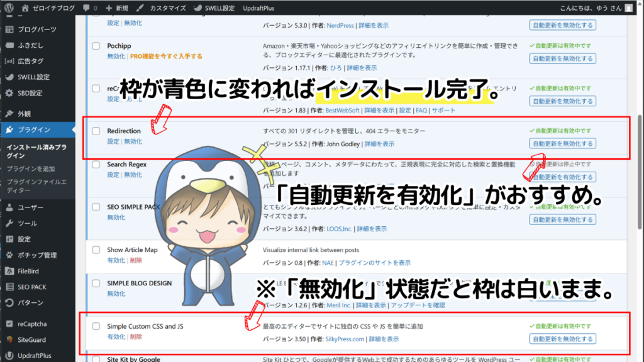Click 削除 under Show Article Map

136,260
